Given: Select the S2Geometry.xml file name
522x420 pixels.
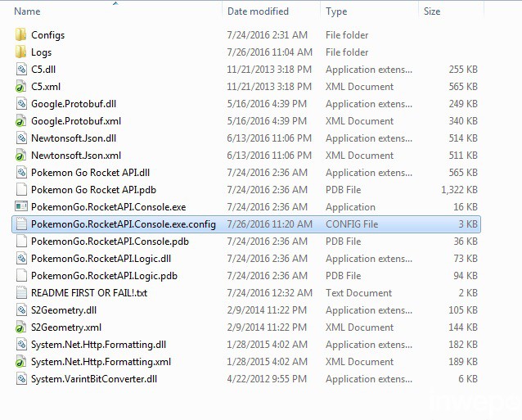Looking at the screenshot, I should (66, 327).
